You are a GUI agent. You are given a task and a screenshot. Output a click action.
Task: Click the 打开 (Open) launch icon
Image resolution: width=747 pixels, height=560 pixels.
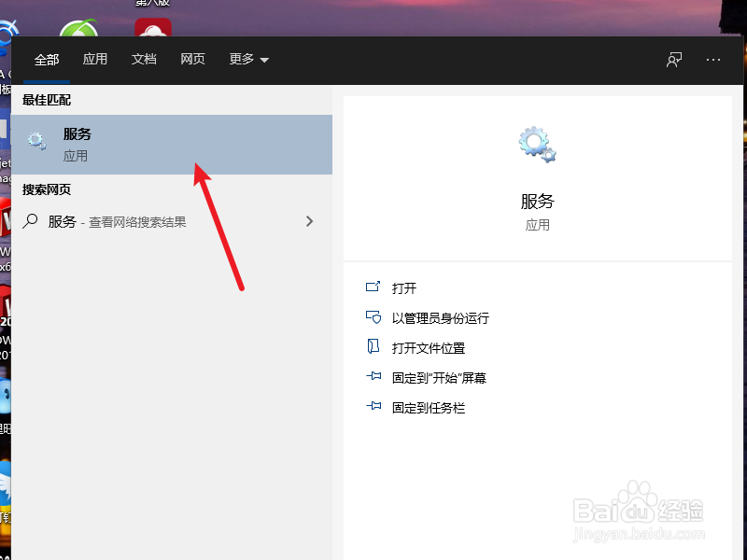[374, 287]
